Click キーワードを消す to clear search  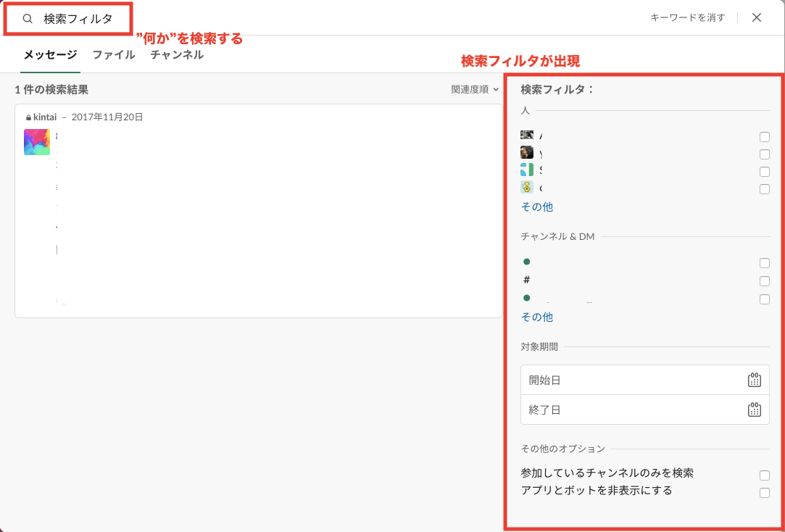pos(687,18)
